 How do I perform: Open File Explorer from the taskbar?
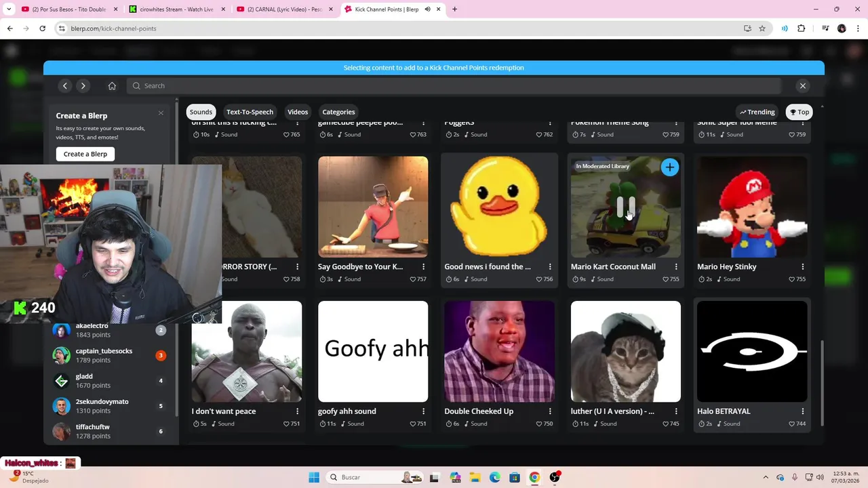tap(475, 477)
